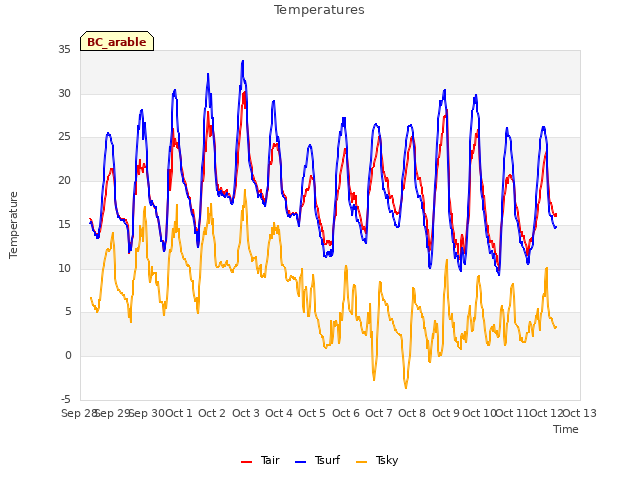640x480 pixels.
Task: Click the 10 y-axis tick label
Action: [x=64, y=268]
